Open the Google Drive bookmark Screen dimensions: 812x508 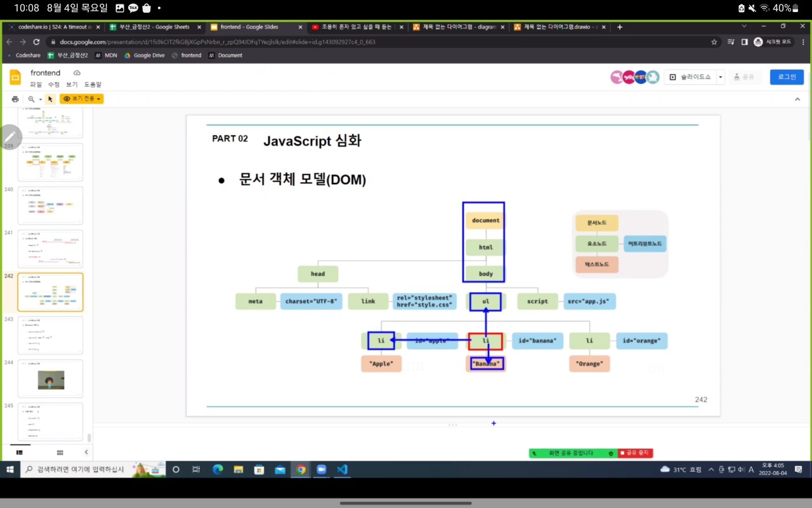tap(145, 55)
